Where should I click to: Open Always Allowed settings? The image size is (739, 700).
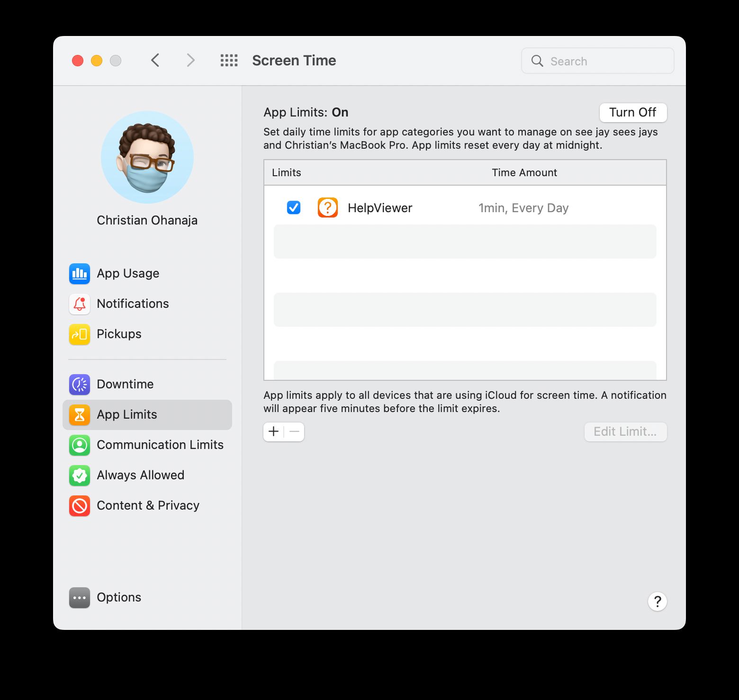140,475
